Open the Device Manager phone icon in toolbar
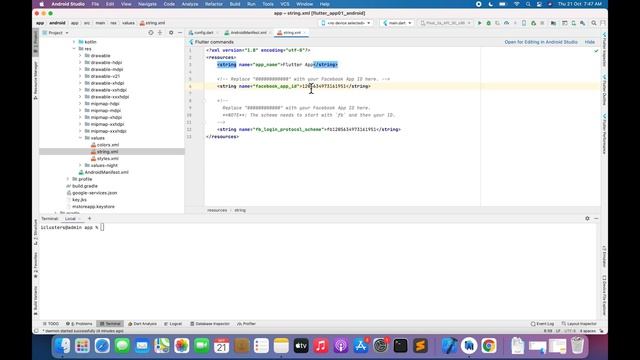640x360 pixels. coord(573,23)
